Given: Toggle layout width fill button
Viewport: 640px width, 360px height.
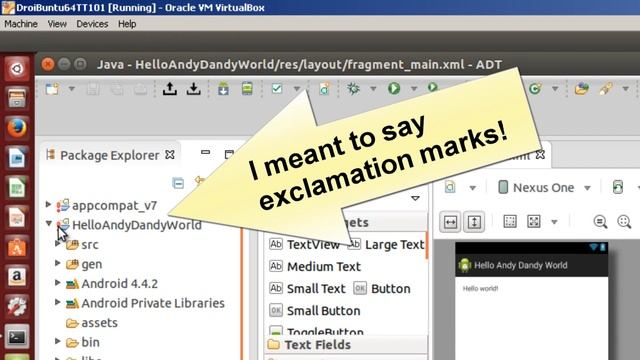Looking at the screenshot, I should (450, 222).
